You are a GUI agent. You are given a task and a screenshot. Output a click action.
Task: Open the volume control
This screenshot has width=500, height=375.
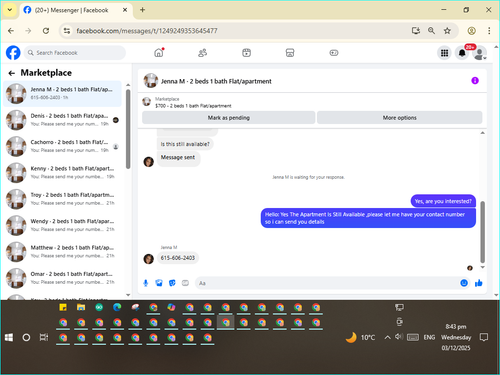(399, 337)
